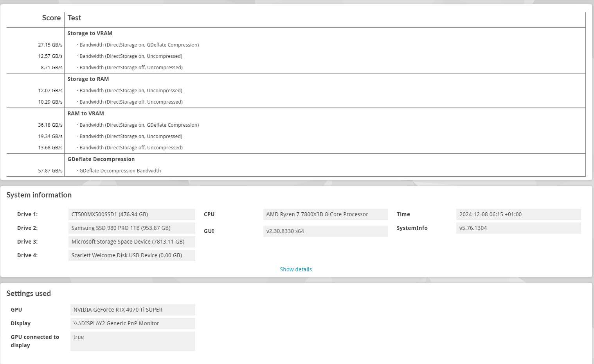Select the 19.34 GB/s score value
594x364 pixels.
[50, 136]
